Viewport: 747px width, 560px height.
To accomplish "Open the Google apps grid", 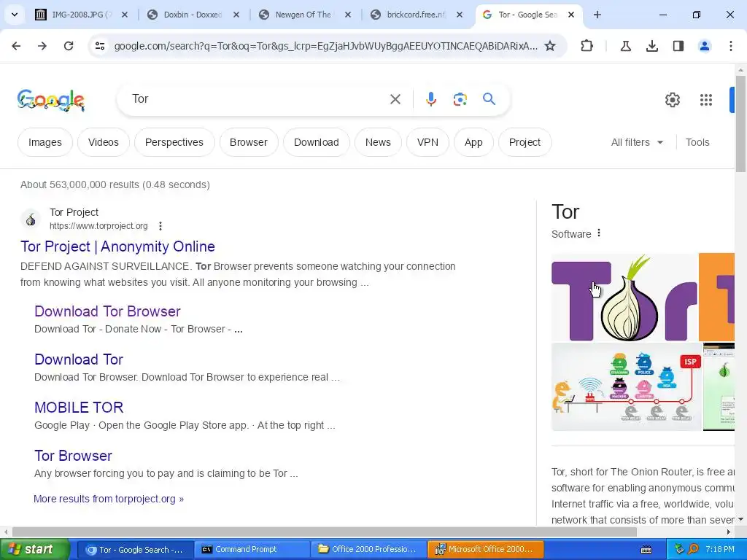I will point(705,99).
